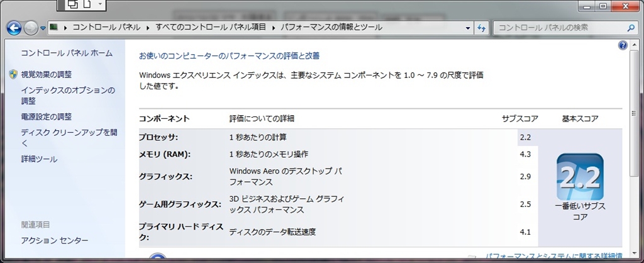Click the overlapping windows icon in top toolbar
This screenshot has width=644, height=263.
click(73, 4)
